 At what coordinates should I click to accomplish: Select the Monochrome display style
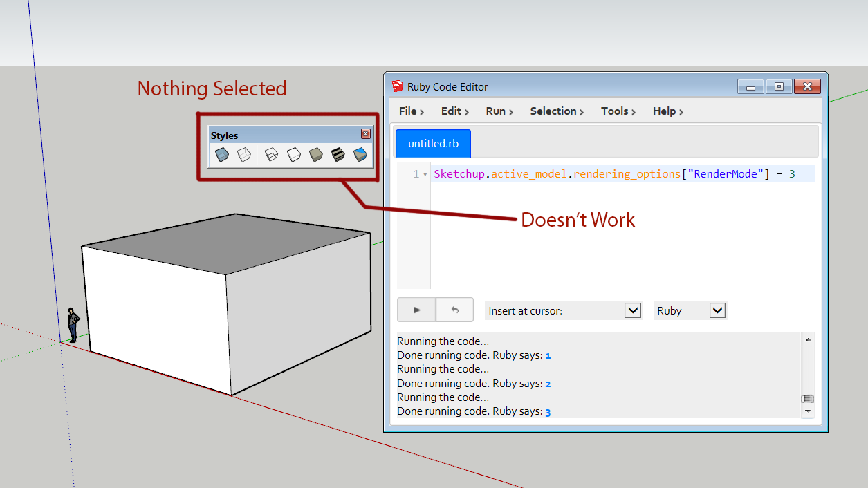pos(360,155)
